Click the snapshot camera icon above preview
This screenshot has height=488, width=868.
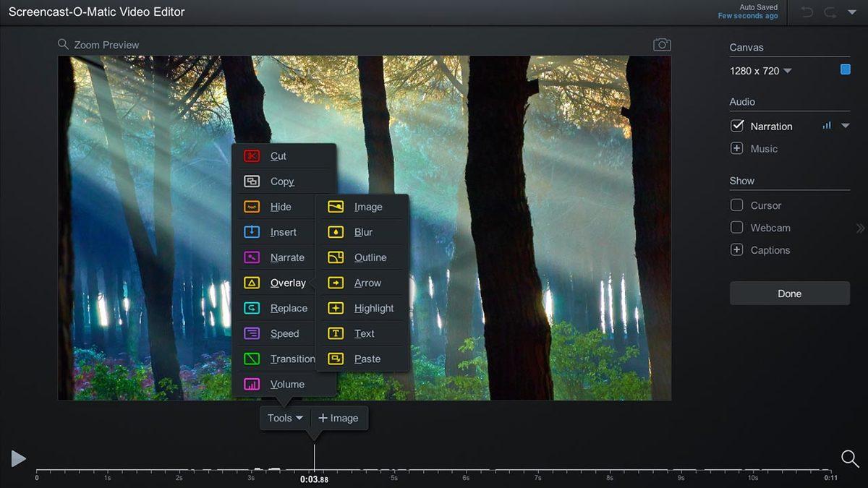[x=661, y=43]
